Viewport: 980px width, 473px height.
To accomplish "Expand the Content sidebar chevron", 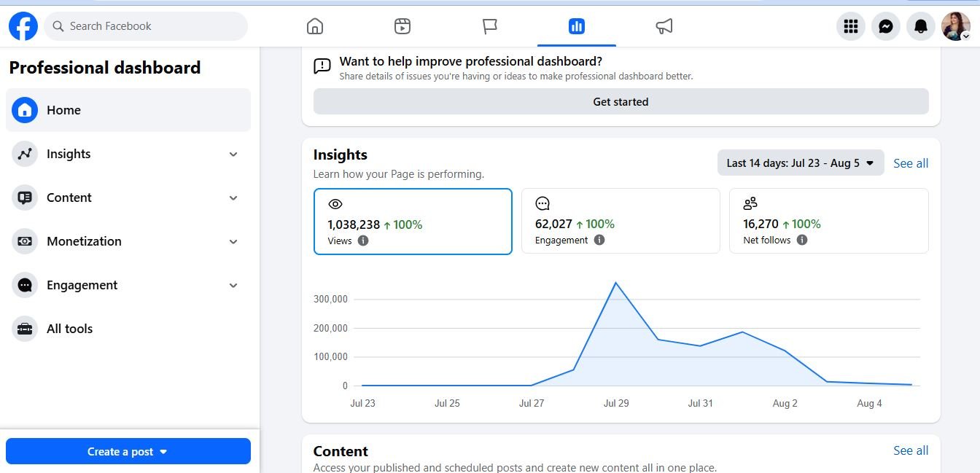I will tap(233, 198).
